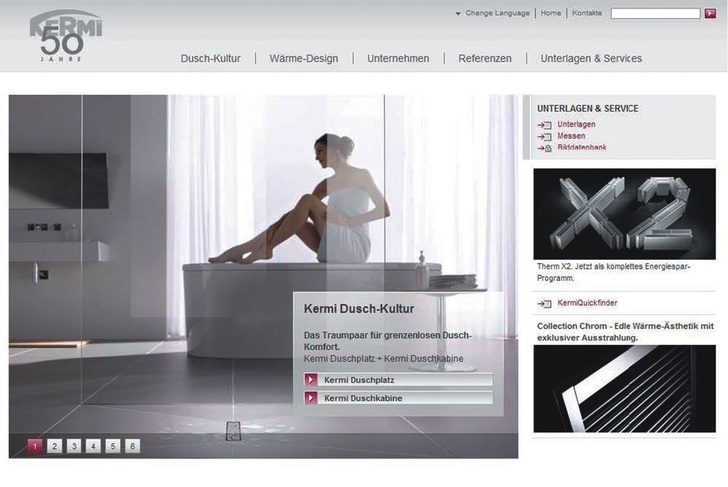Click the Therm X2 Energiespar-Programm caption

(614, 273)
